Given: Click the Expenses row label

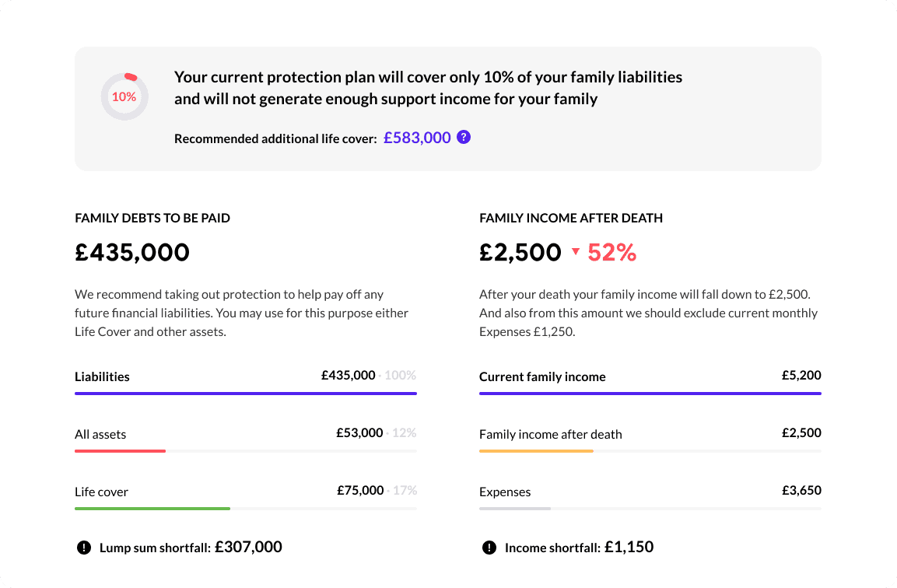Looking at the screenshot, I should pyautogui.click(x=505, y=492).
